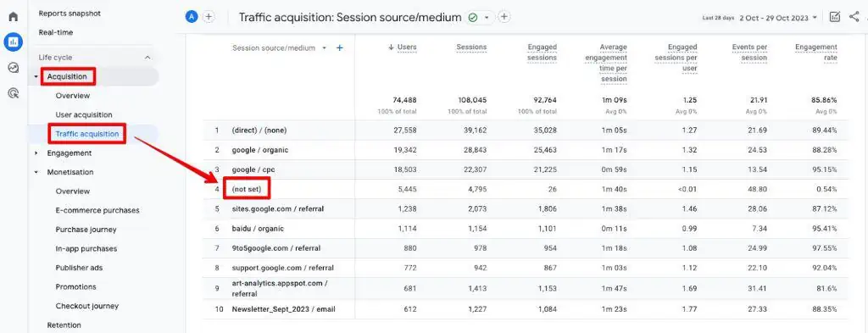Click sites.google.com / referral row
The height and width of the screenshot is (333, 868).
click(x=525, y=209)
